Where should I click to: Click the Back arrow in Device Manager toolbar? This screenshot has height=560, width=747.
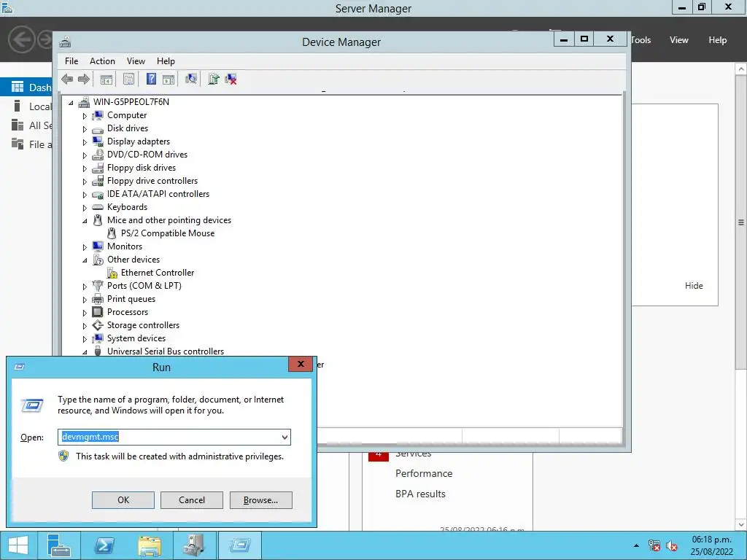coord(67,79)
